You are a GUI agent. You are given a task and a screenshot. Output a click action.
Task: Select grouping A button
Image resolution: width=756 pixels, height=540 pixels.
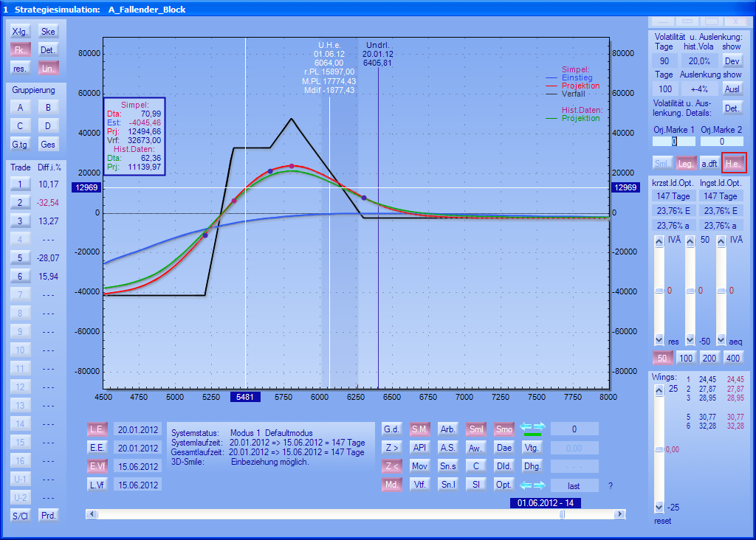(20, 107)
